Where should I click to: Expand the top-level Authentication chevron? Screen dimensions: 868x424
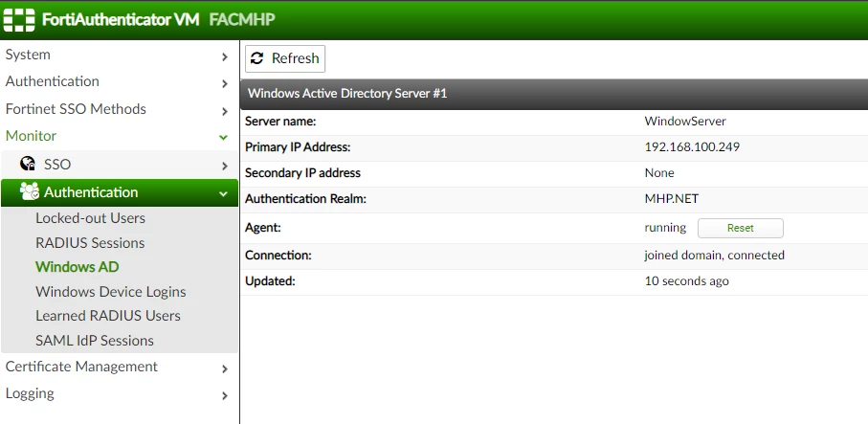pos(224,83)
